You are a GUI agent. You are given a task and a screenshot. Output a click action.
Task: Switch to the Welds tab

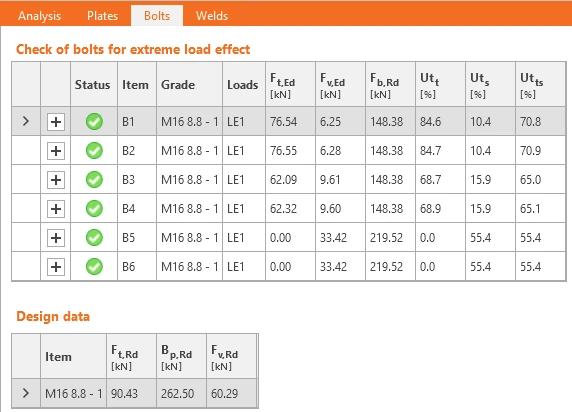click(x=212, y=16)
